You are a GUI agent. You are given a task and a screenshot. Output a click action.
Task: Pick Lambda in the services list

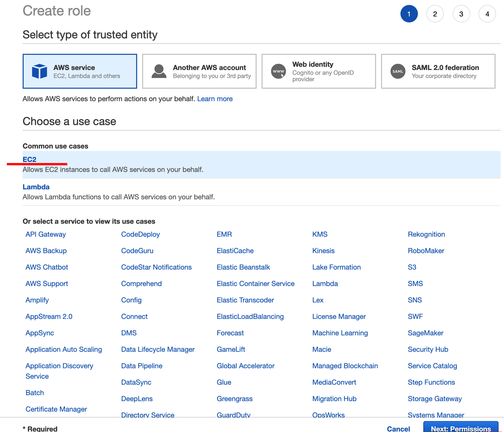[x=325, y=284]
